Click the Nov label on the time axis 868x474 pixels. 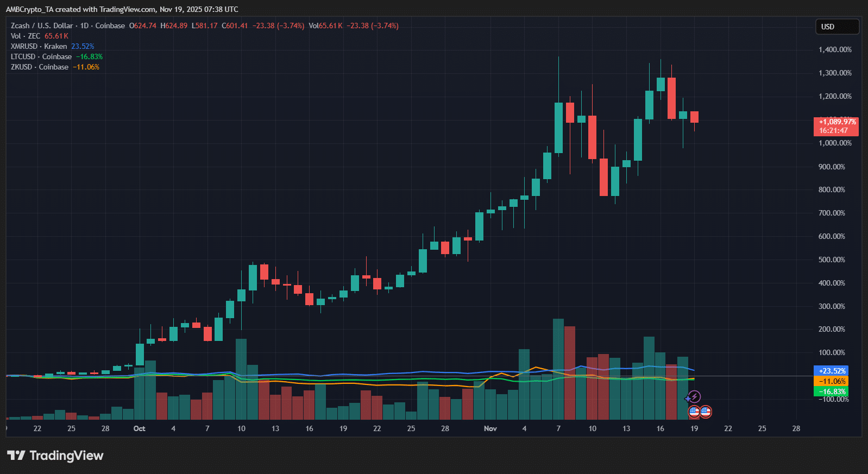(490, 428)
